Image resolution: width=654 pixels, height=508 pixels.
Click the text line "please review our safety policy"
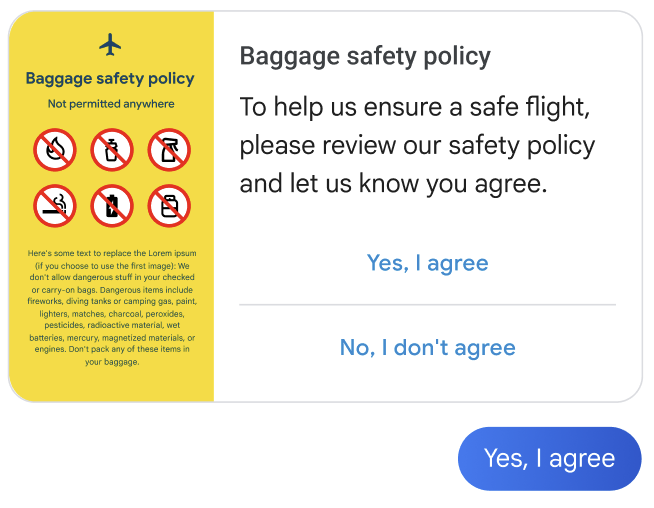tap(417, 145)
